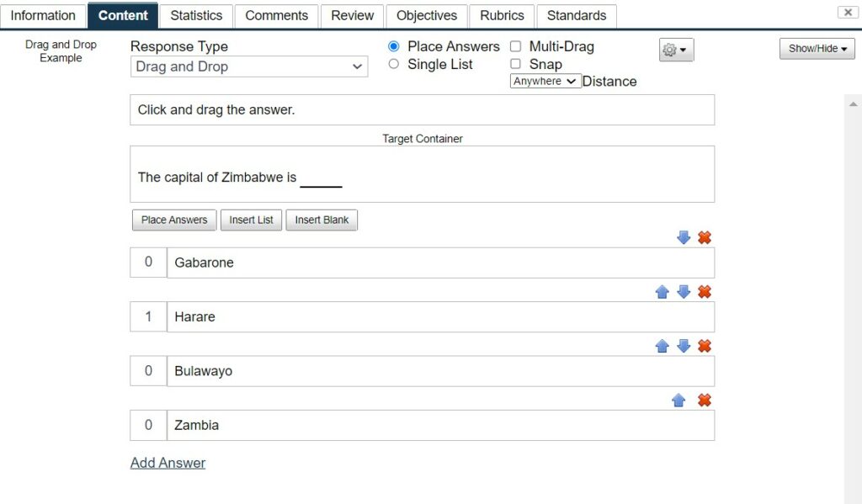Edit the question prompt text field
The height and width of the screenshot is (504, 862).
[423, 110]
